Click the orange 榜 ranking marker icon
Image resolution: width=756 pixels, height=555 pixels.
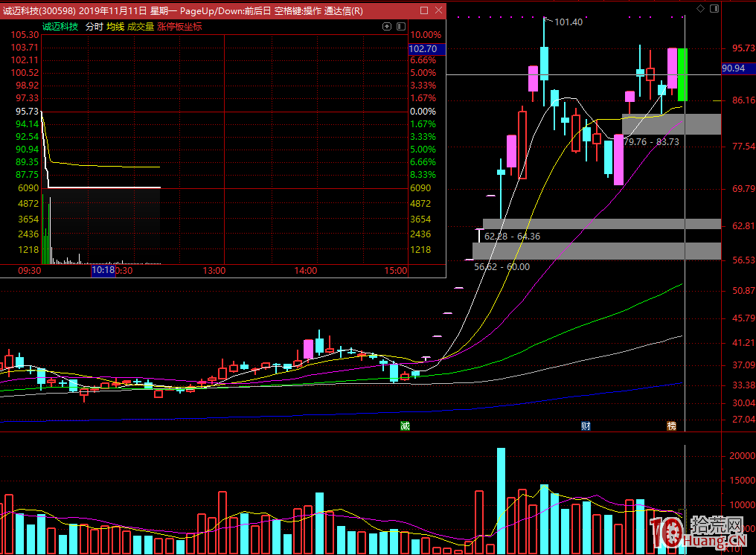coord(672,426)
